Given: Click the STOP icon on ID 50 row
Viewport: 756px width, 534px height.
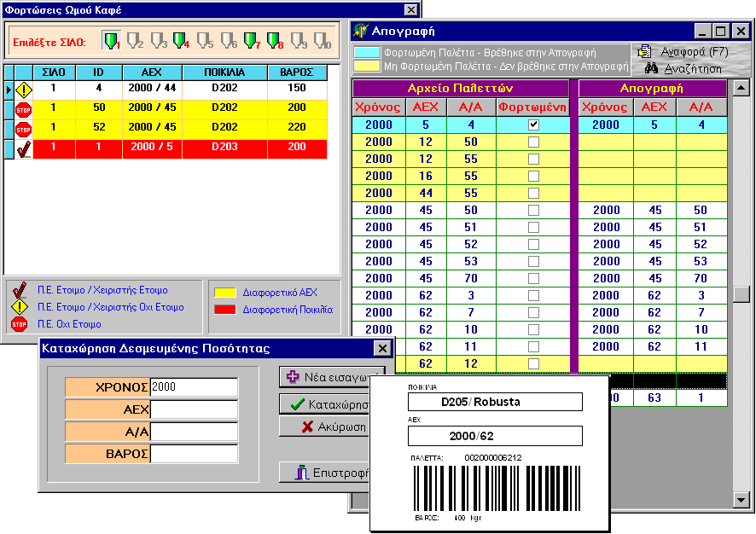Looking at the screenshot, I should (23, 109).
